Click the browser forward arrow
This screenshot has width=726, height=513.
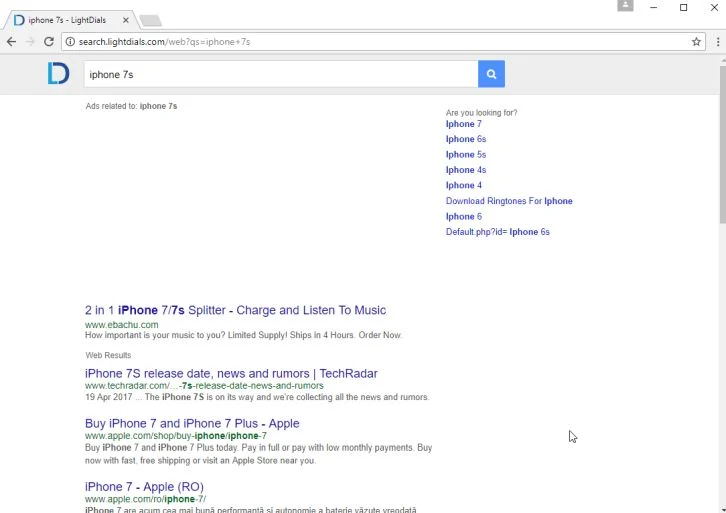(30, 42)
